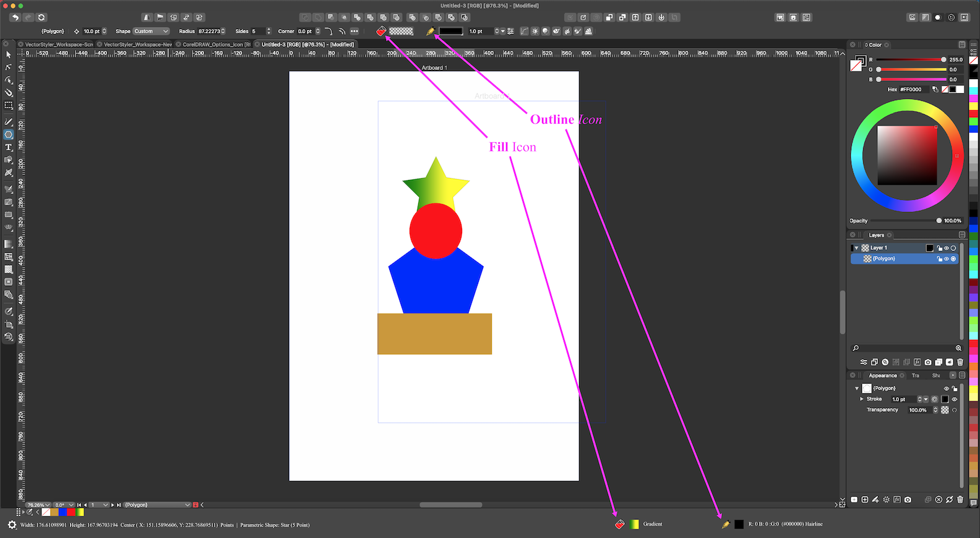980x538 pixels.
Task: Click the Sides number input field
Action: pyautogui.click(x=257, y=31)
